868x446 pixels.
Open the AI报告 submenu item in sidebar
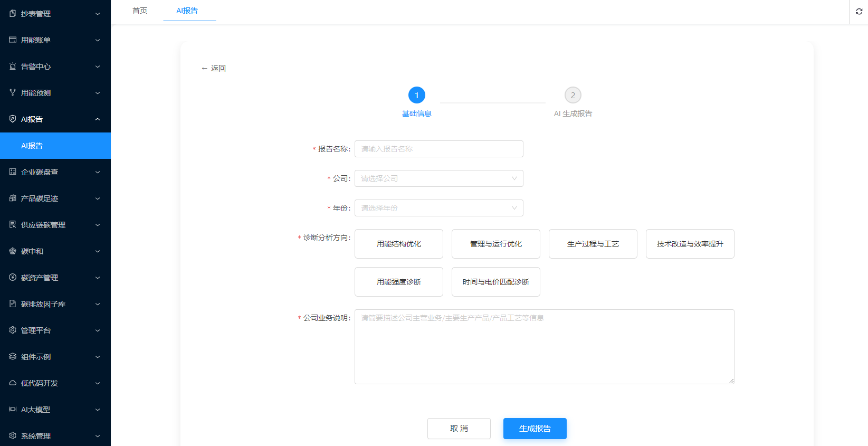tap(32, 146)
